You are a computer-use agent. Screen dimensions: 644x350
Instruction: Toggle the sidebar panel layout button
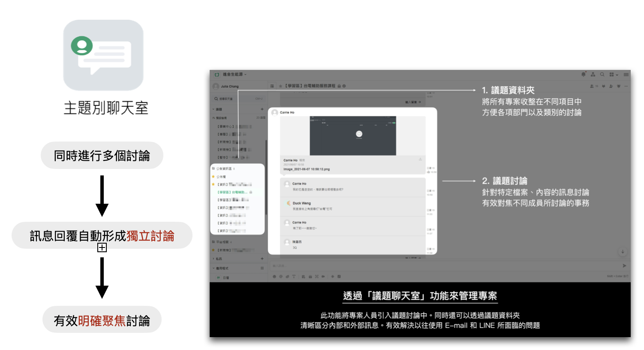pyautogui.click(x=272, y=86)
